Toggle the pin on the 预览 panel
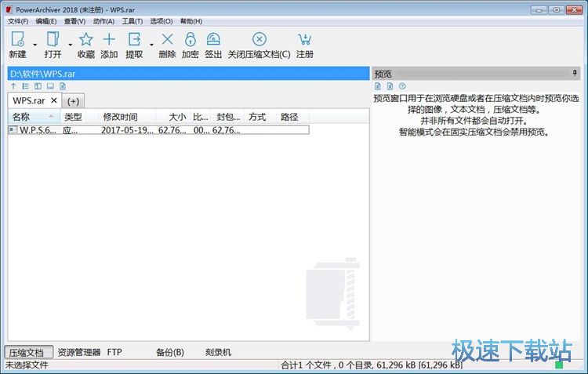 (575, 73)
